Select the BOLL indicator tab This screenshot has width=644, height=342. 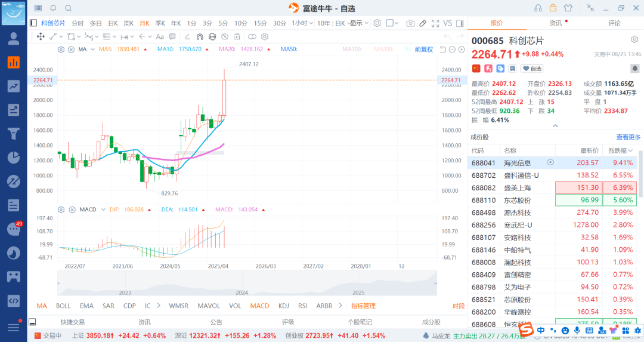63,306
